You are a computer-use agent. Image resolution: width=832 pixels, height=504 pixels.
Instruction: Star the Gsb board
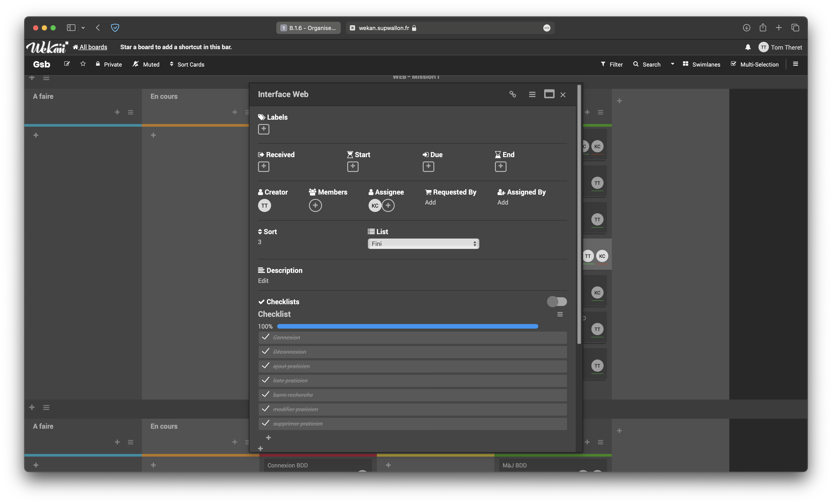click(x=83, y=64)
